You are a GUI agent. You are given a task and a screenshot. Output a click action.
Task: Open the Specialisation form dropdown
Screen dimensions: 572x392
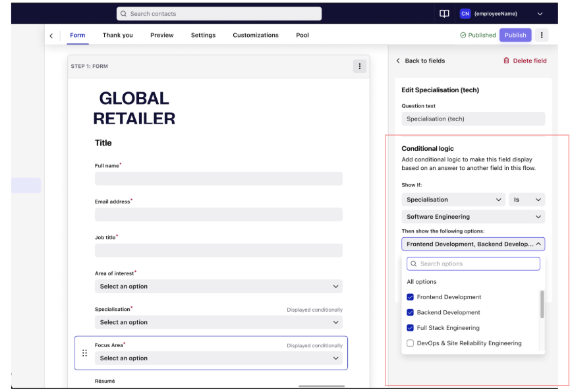(219, 322)
